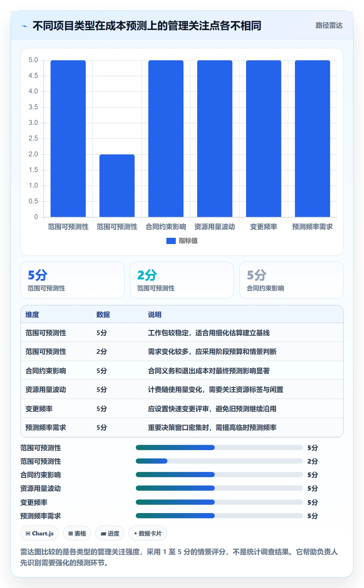
Task: Select the Chart.js chip
Action: click(40, 533)
